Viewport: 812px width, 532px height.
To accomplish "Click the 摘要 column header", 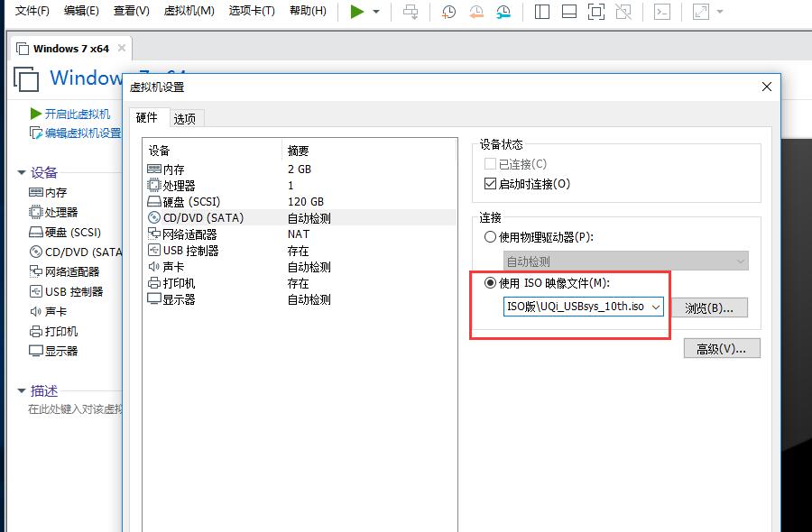I will 369,151.
